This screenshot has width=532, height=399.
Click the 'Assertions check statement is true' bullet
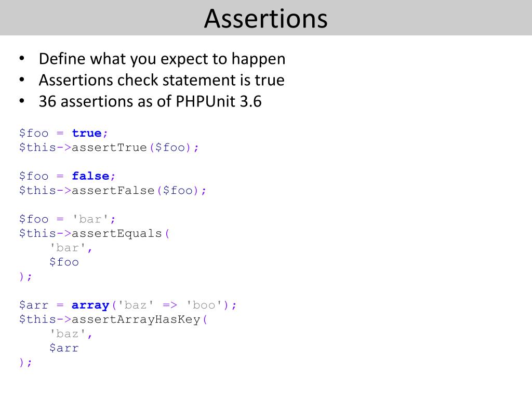(x=162, y=80)
